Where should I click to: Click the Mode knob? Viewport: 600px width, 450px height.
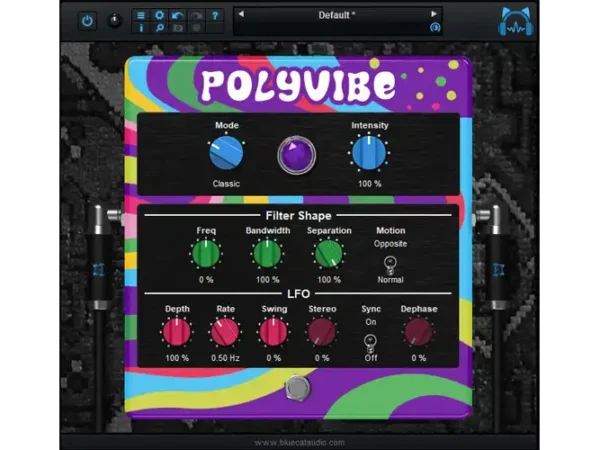[226, 153]
